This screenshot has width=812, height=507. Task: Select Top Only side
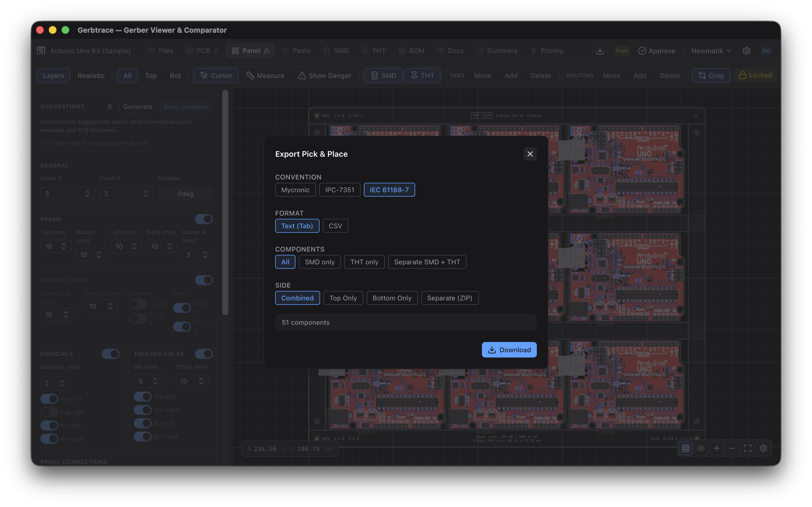pos(343,298)
